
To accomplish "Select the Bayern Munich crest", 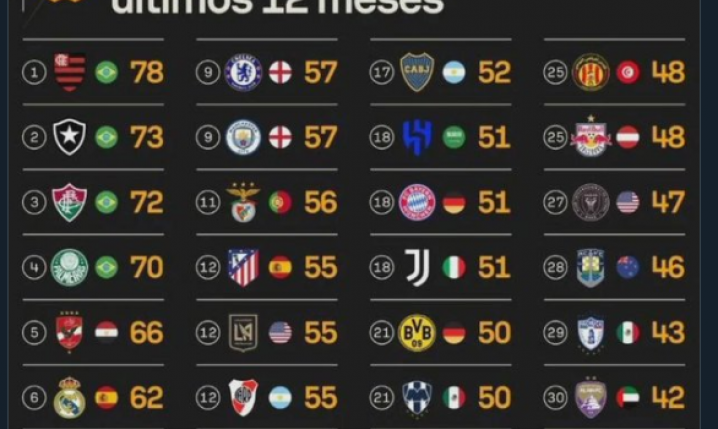I will [x=417, y=202].
